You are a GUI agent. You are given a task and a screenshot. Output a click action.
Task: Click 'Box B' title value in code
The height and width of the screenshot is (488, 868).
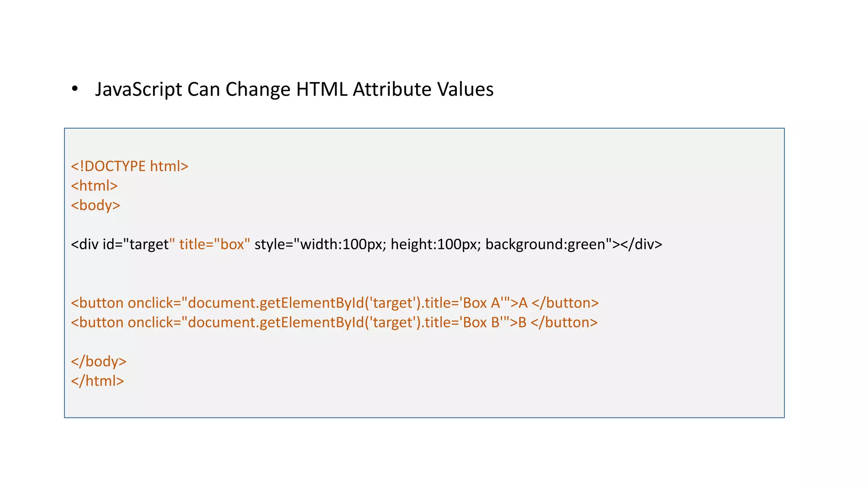482,322
